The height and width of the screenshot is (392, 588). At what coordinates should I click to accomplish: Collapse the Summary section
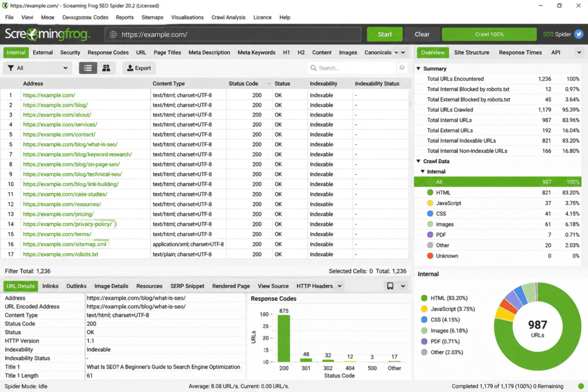pos(419,68)
